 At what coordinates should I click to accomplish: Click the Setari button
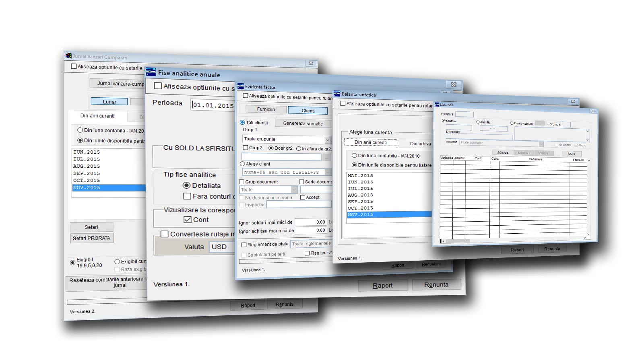[x=91, y=227]
